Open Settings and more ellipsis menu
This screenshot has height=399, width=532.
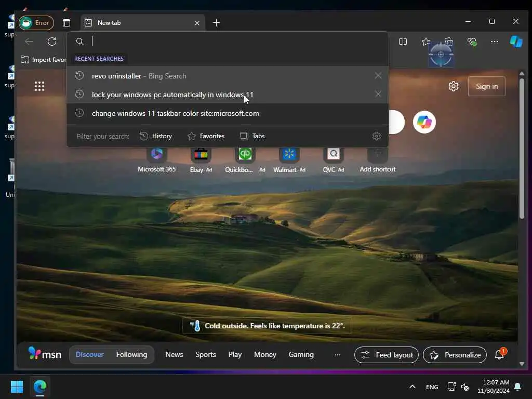(x=495, y=42)
